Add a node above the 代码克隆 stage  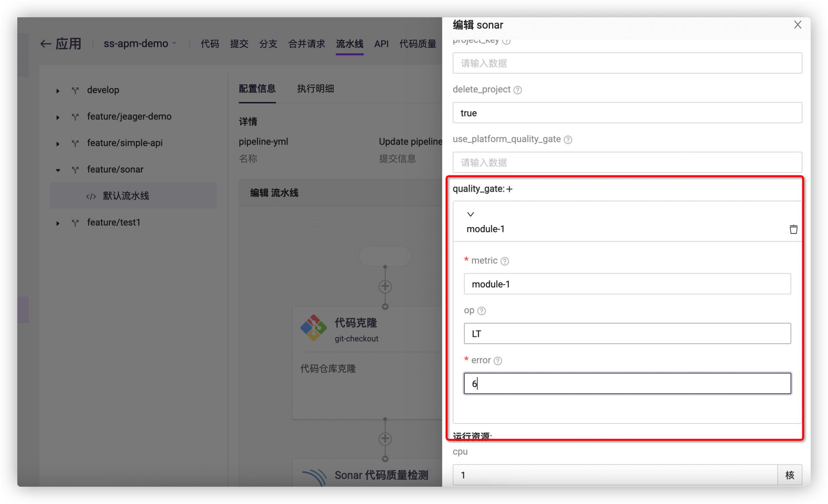point(385,286)
